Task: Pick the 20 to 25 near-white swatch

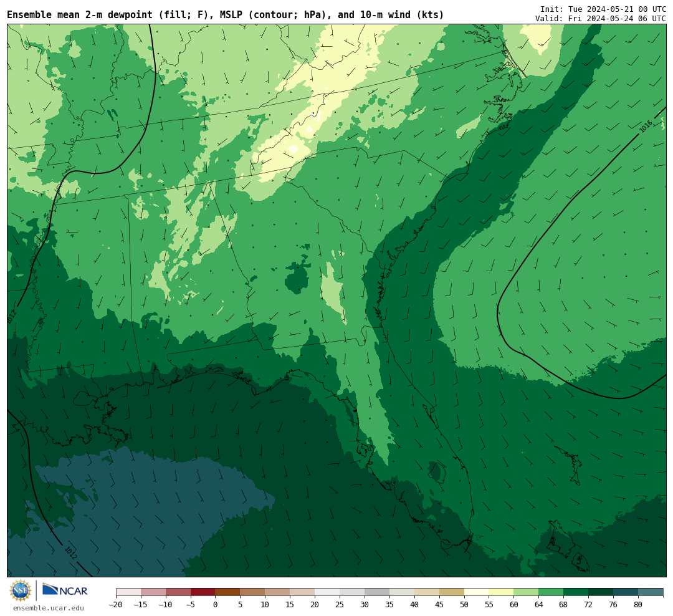Action: tap(328, 592)
